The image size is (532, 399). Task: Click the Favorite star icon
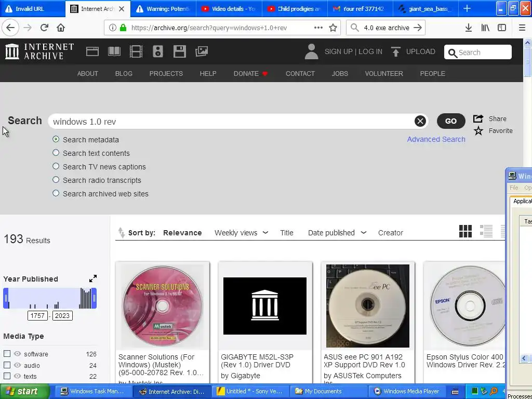(478, 130)
